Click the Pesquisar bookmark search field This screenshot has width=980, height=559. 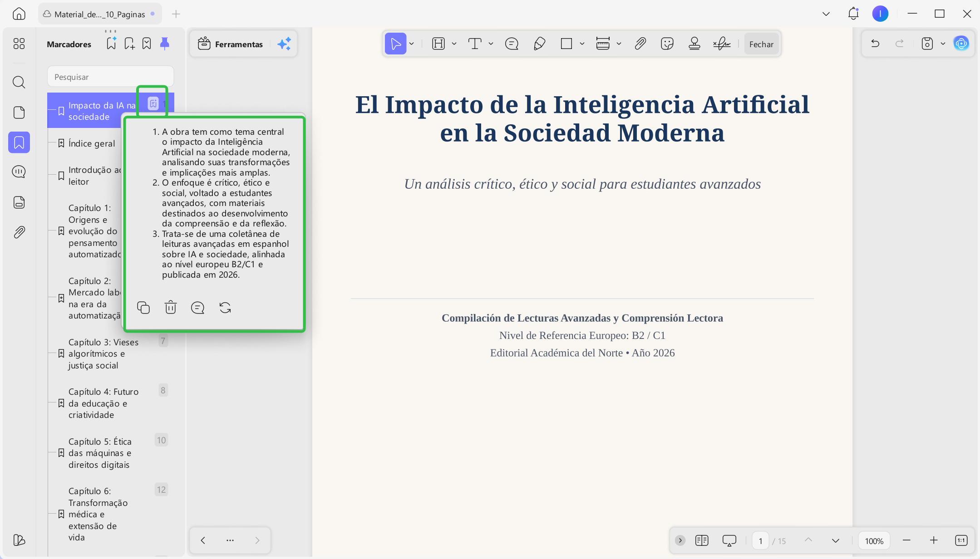point(110,77)
